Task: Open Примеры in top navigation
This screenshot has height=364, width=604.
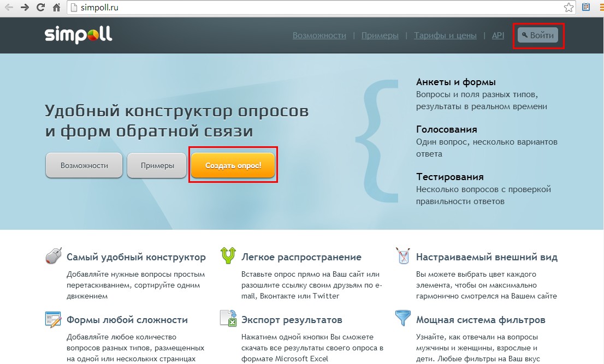Action: click(x=380, y=35)
